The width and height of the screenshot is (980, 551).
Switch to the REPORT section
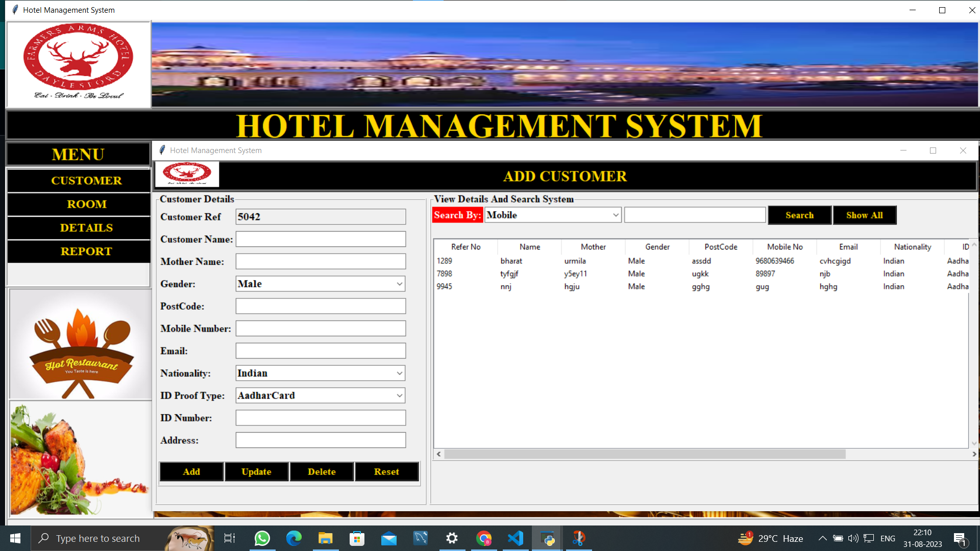[86, 251]
